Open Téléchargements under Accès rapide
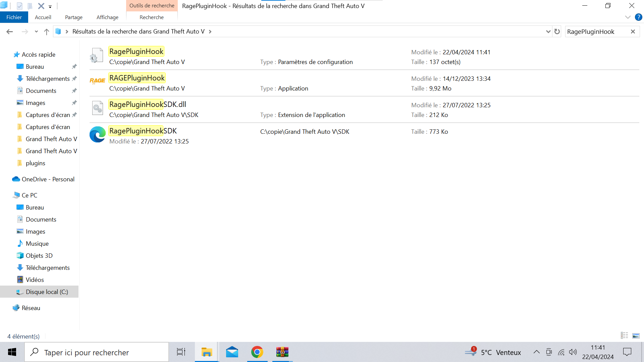This screenshot has width=644, height=362. pyautogui.click(x=48, y=79)
